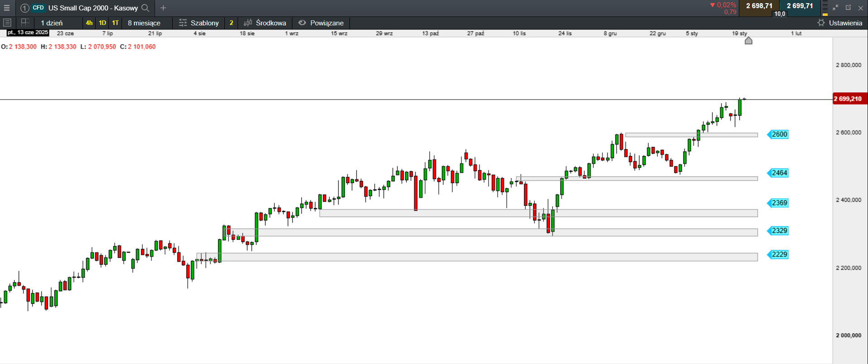Pop out chart into separate window

[848, 8]
